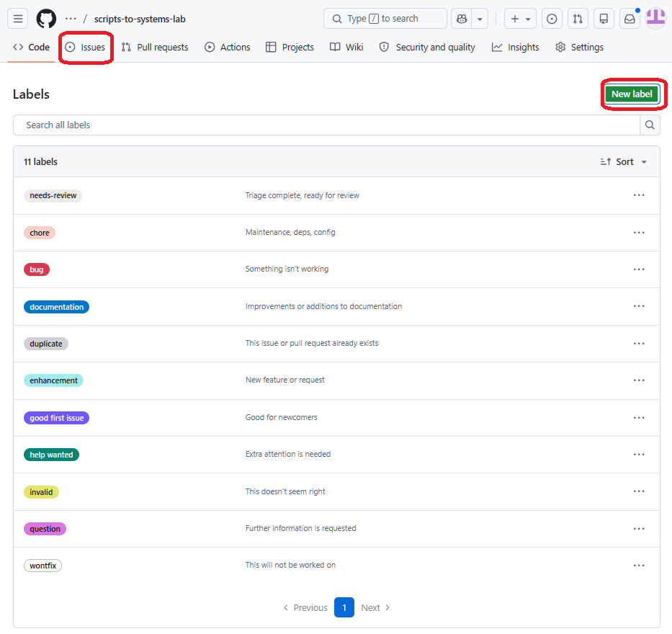Viewport: 672px width, 634px height.
Task: Open the Wiki tab
Action: (x=346, y=47)
